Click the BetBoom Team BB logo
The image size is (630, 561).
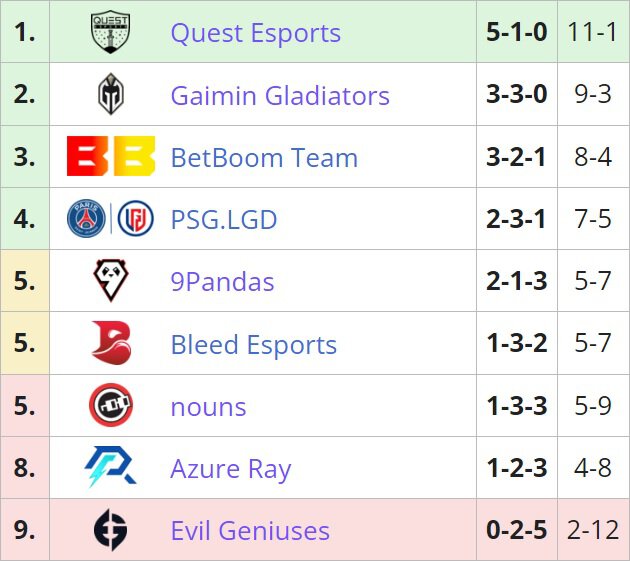point(111,156)
